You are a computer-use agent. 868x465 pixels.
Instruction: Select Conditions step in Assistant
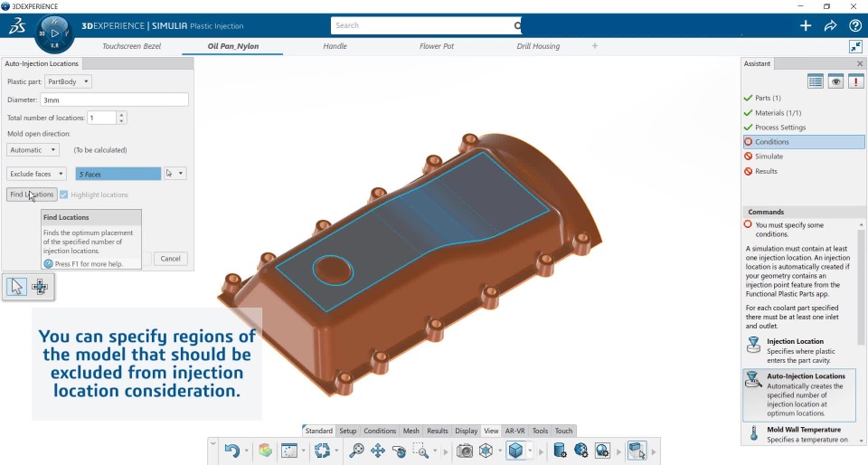tap(804, 142)
